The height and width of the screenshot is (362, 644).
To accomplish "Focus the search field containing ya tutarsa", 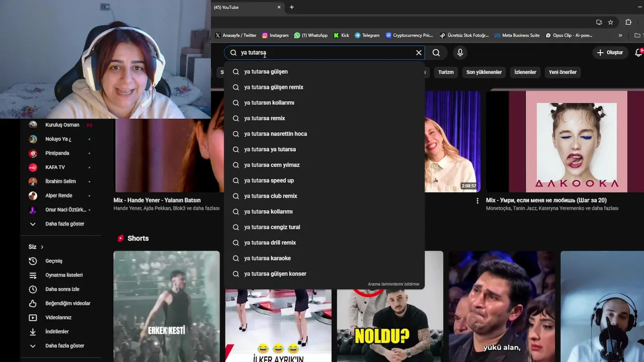I will pos(325,52).
